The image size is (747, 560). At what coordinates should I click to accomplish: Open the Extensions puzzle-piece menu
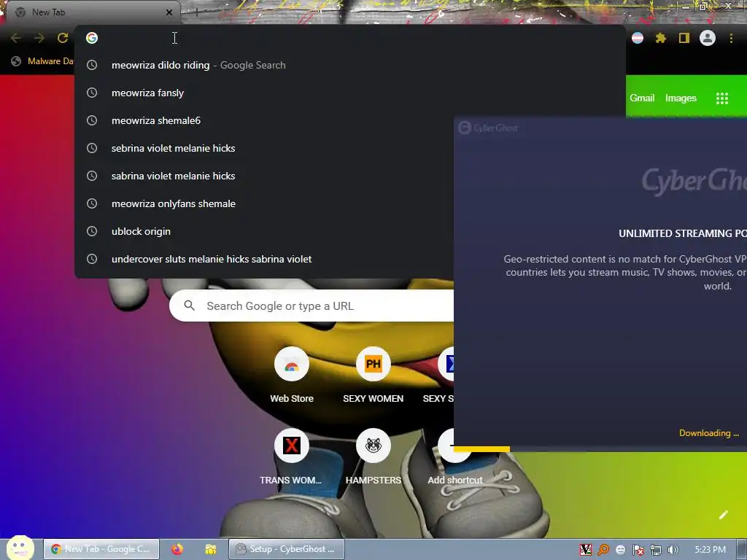[660, 38]
